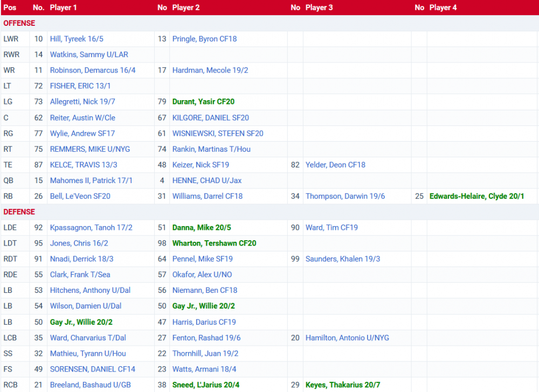The height and width of the screenshot is (392, 539).
Task: Open Mathieu, Tyrann U/Hou link
Action: point(88,354)
